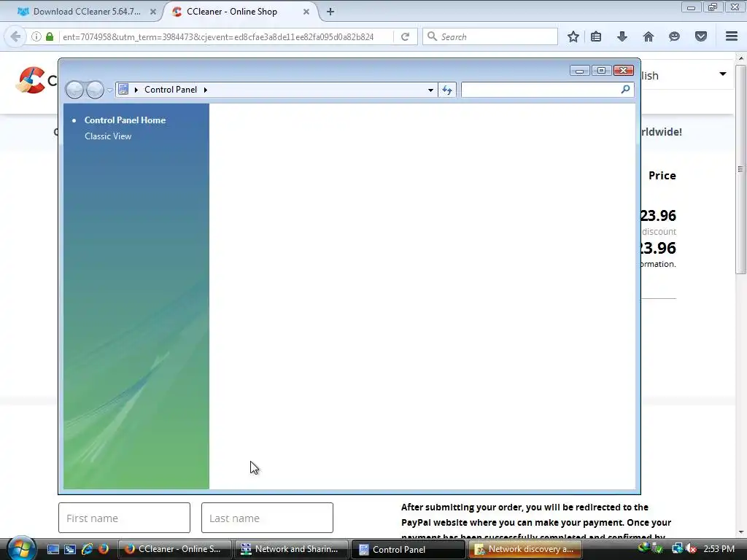The height and width of the screenshot is (560, 747).
Task: Click network tray icon
Action: pos(677,549)
